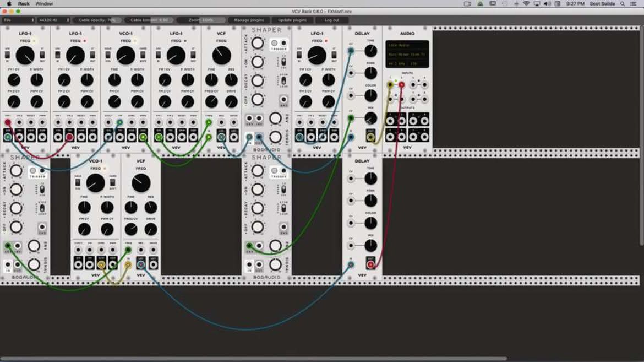The height and width of the screenshot is (362, 644).
Task: Click the MIX knob on top-row DELAY module
Action: (x=370, y=118)
